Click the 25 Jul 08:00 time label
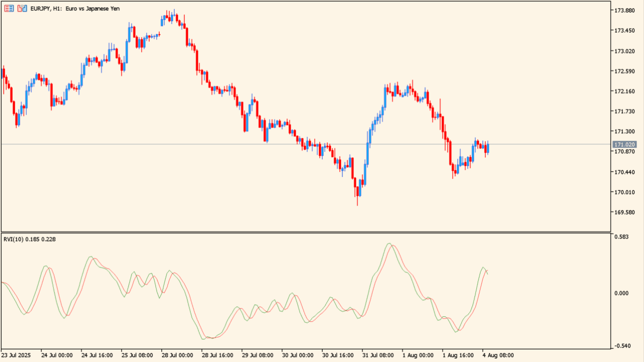 136,355
